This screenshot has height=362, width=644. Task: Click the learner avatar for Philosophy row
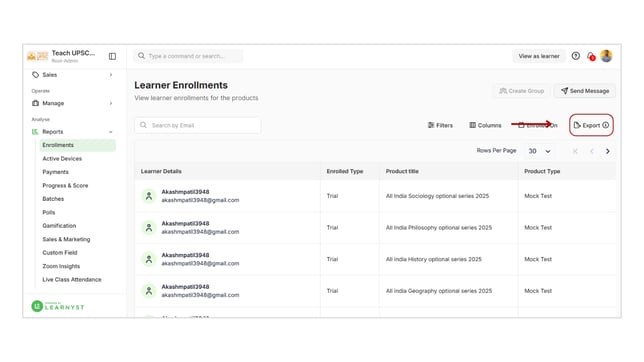pos(149,228)
